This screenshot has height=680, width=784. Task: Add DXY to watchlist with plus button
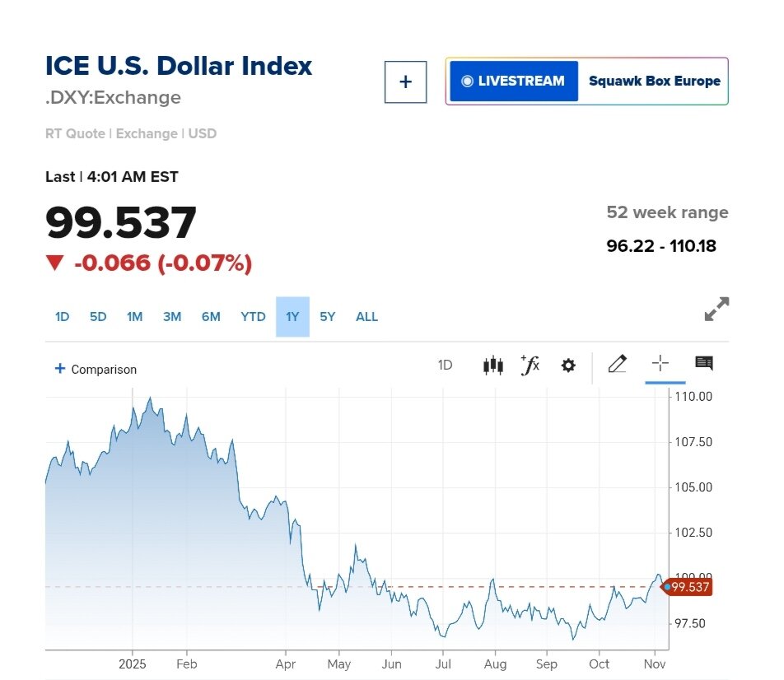pos(405,82)
